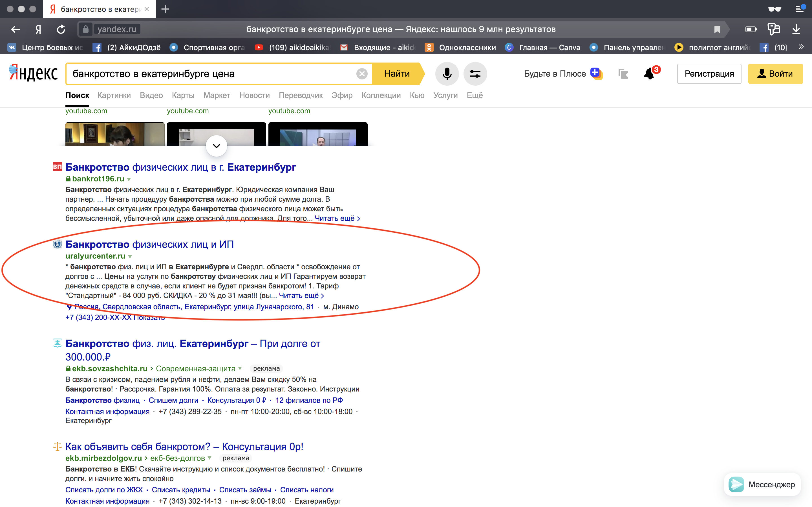Switch to Картинки search tab
812x507 pixels.
tap(114, 95)
